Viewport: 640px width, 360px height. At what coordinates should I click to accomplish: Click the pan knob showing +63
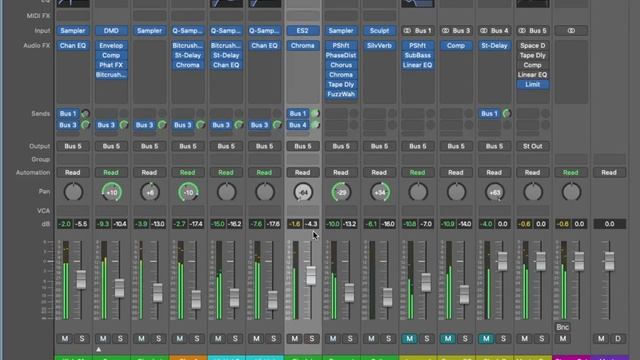tap(495, 192)
